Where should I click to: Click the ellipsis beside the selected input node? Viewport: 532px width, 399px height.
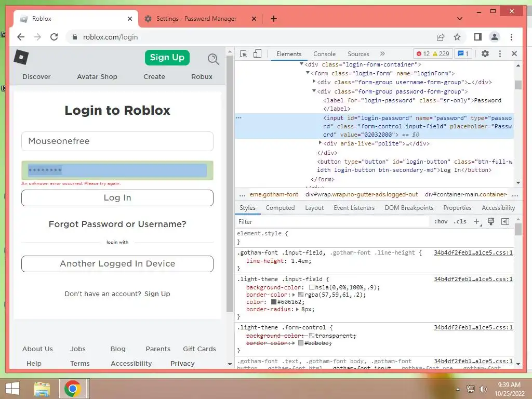coord(238,118)
